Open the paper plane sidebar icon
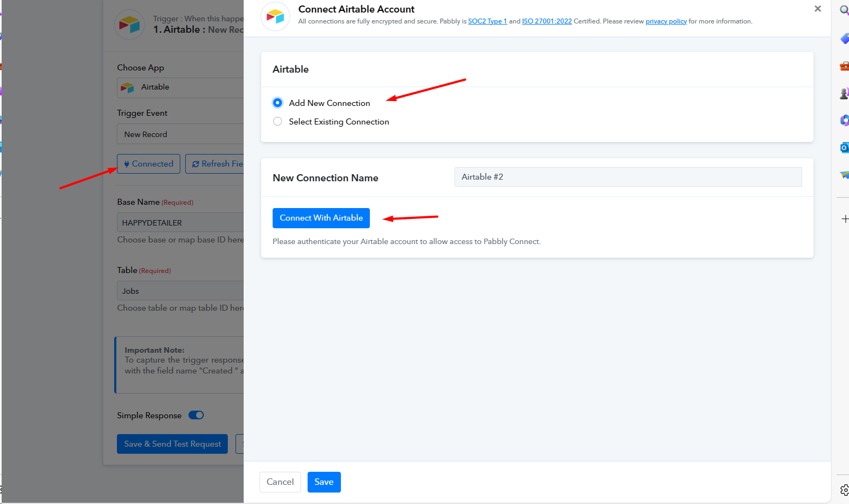 844,175
